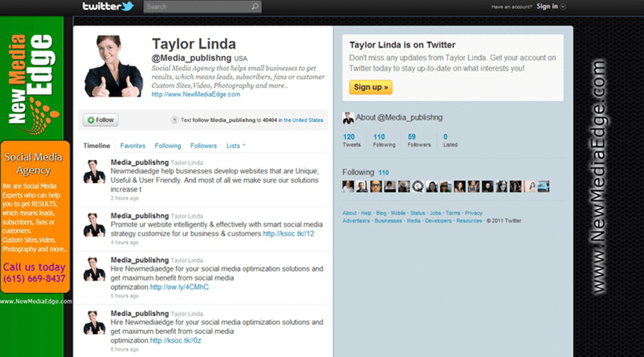Open 'the United States' link
Image resolution: width=644 pixels, height=357 pixels.
tap(304, 120)
